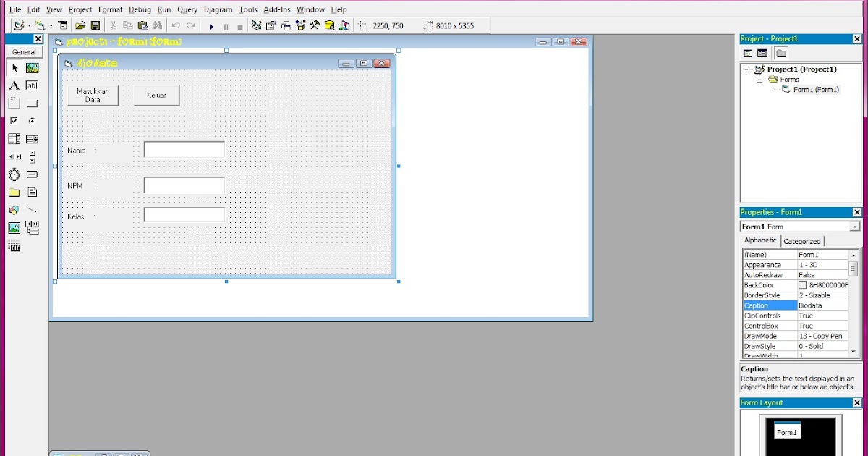
Task: Switch to the Categorized tab in Properties
Action: [803, 240]
